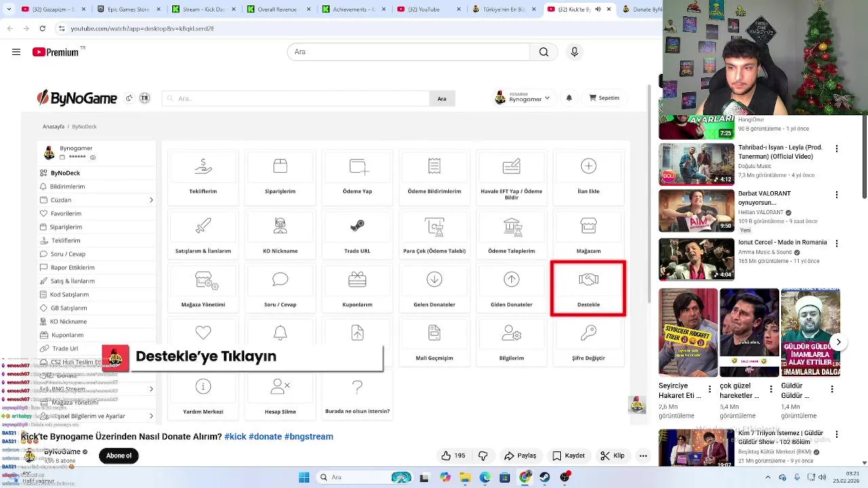Open the Ödeme Taleplerim tile
This screenshot has width=868, height=488.
point(511,234)
